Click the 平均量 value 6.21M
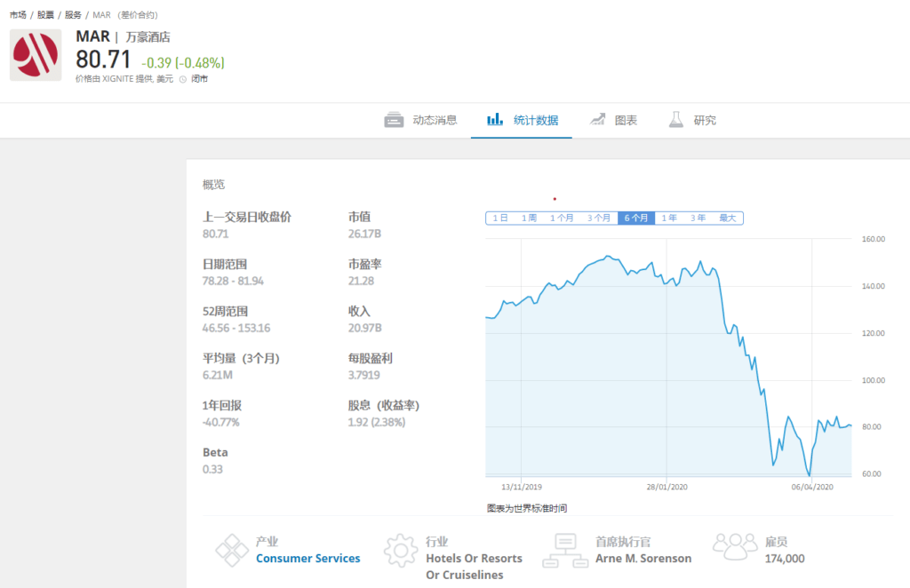The image size is (910, 588). click(x=218, y=375)
